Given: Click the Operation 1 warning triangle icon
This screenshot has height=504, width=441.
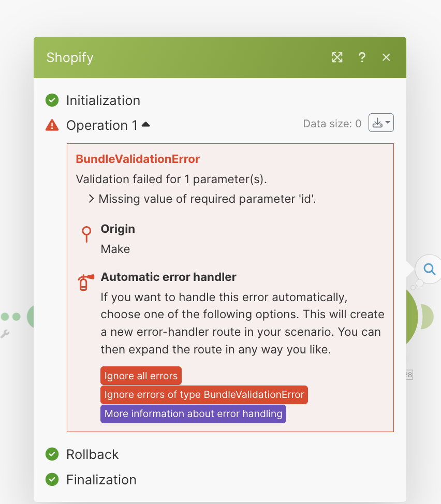Looking at the screenshot, I should (52, 125).
